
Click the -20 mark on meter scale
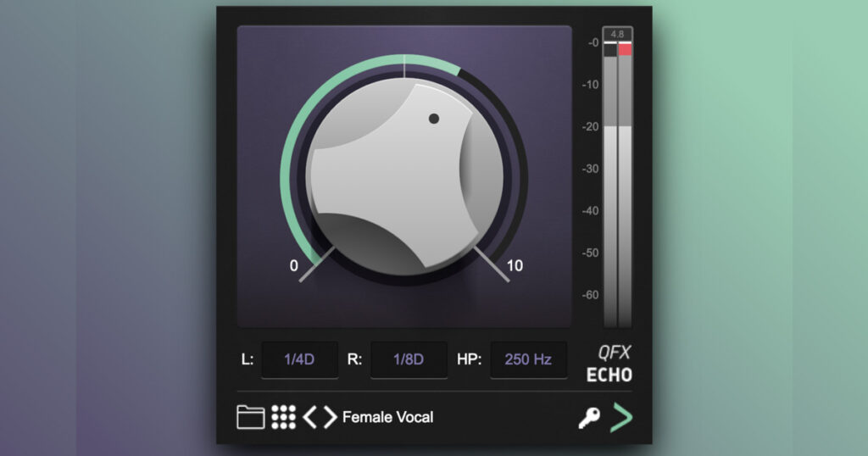point(590,127)
